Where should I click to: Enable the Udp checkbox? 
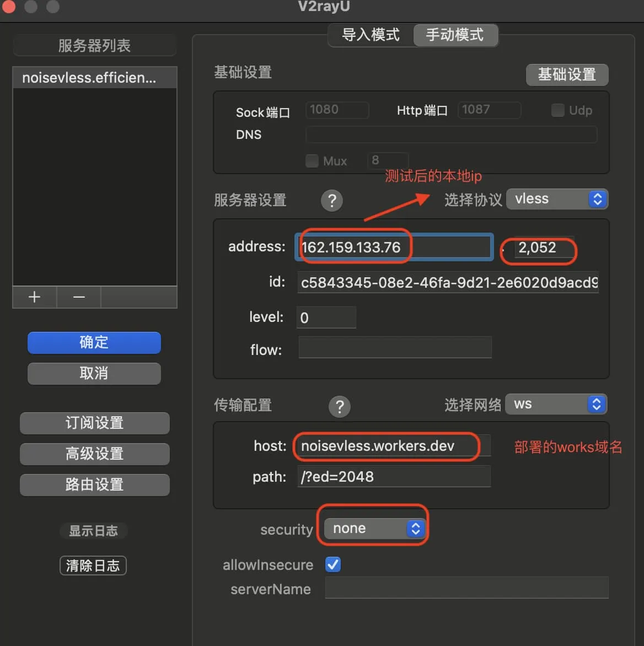click(558, 110)
